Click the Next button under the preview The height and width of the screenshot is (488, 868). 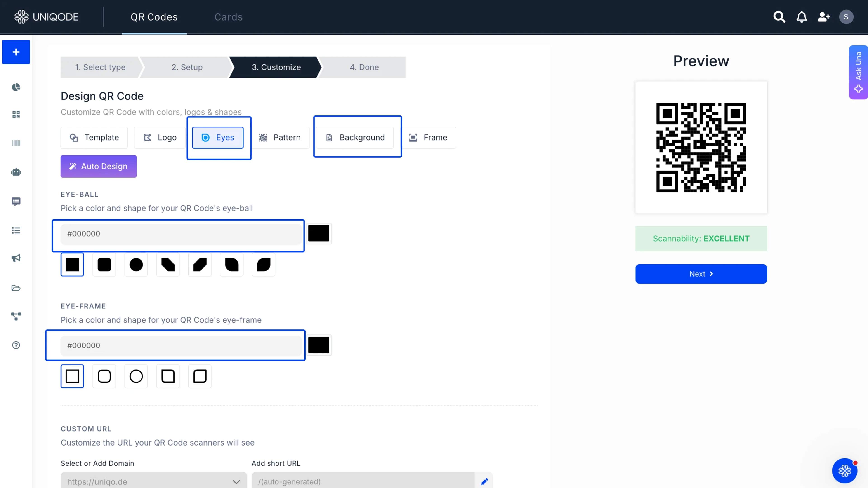point(701,274)
